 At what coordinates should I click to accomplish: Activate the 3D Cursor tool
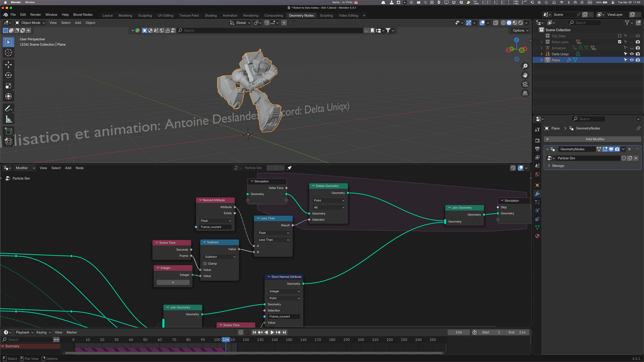coord(8,53)
